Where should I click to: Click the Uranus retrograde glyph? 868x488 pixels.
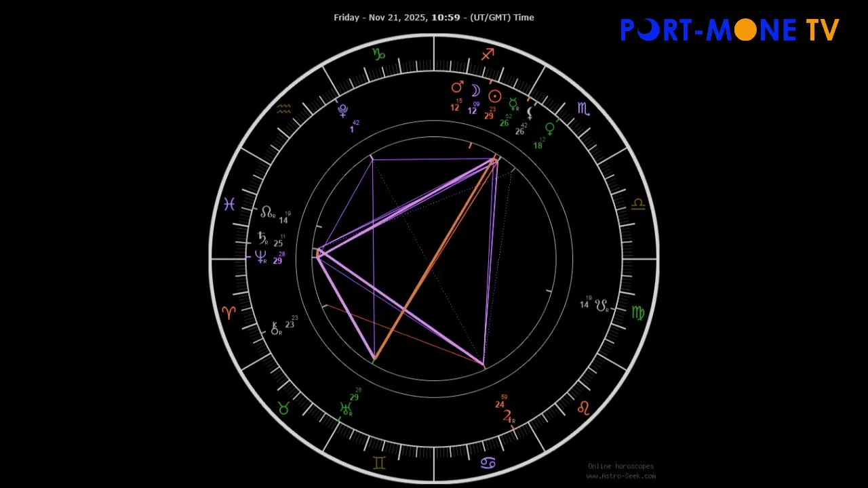pos(347,408)
